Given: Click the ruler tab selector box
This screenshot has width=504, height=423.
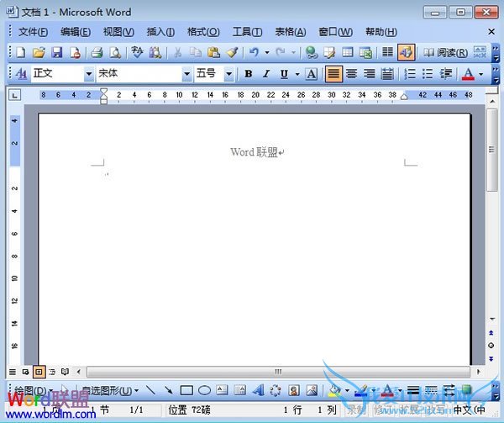Looking at the screenshot, I should tap(14, 95).
